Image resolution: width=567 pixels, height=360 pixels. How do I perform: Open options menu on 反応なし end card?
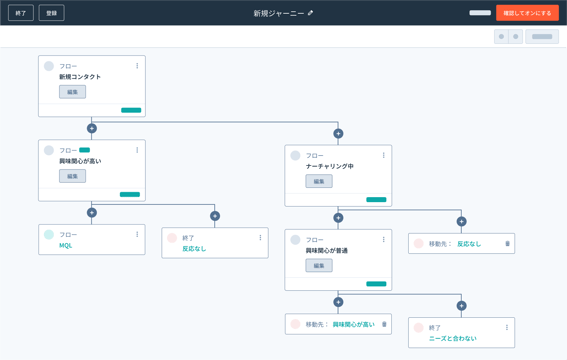click(x=260, y=237)
